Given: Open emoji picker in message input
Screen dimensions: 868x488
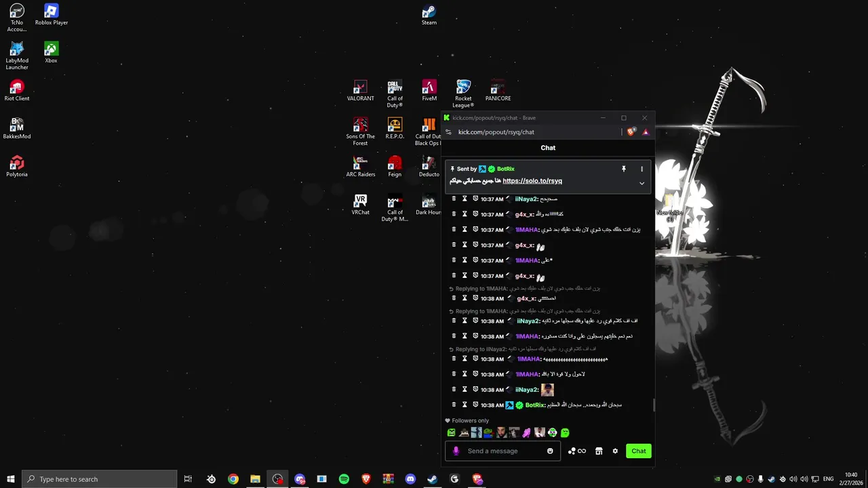Looking at the screenshot, I should (550, 451).
